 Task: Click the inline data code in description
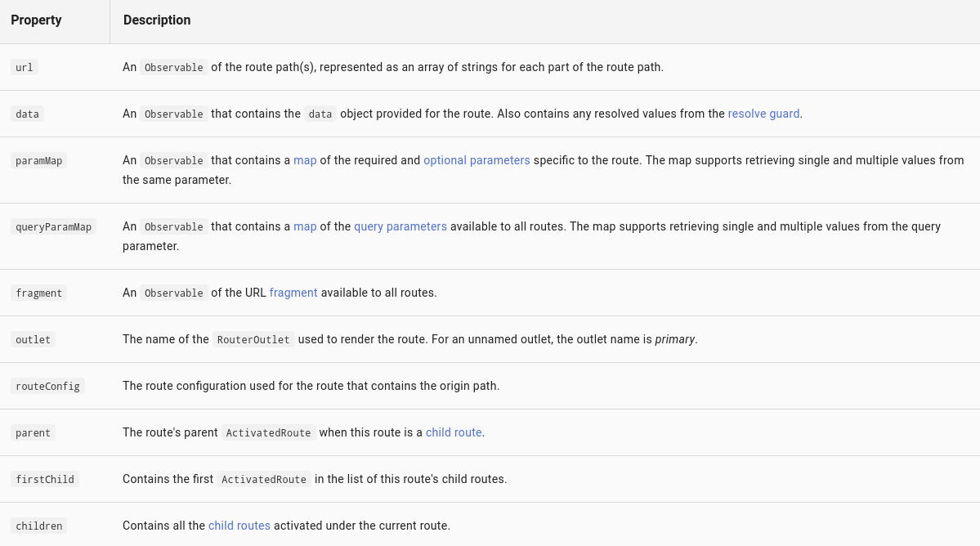(x=320, y=114)
